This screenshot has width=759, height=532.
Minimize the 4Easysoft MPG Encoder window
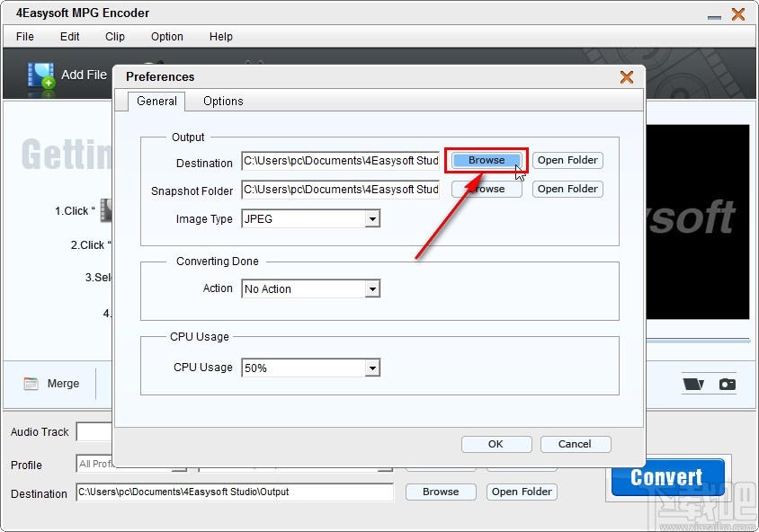coord(714,17)
